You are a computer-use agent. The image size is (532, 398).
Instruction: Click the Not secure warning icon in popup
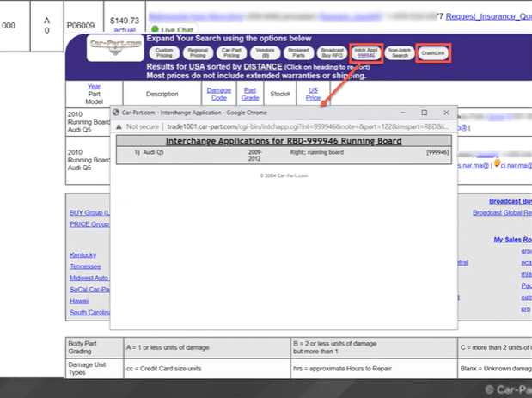coord(119,126)
